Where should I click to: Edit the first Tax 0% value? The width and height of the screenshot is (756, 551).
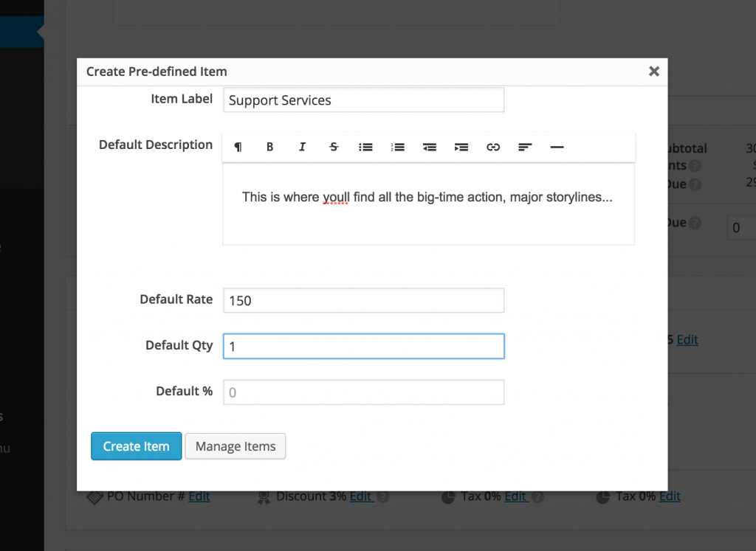pos(515,496)
